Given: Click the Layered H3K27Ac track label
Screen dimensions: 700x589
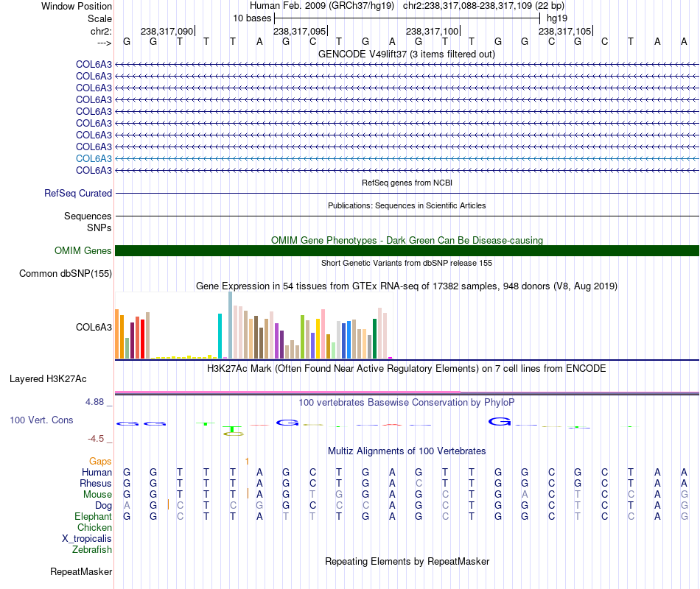Looking at the screenshot, I should pyautogui.click(x=48, y=379).
